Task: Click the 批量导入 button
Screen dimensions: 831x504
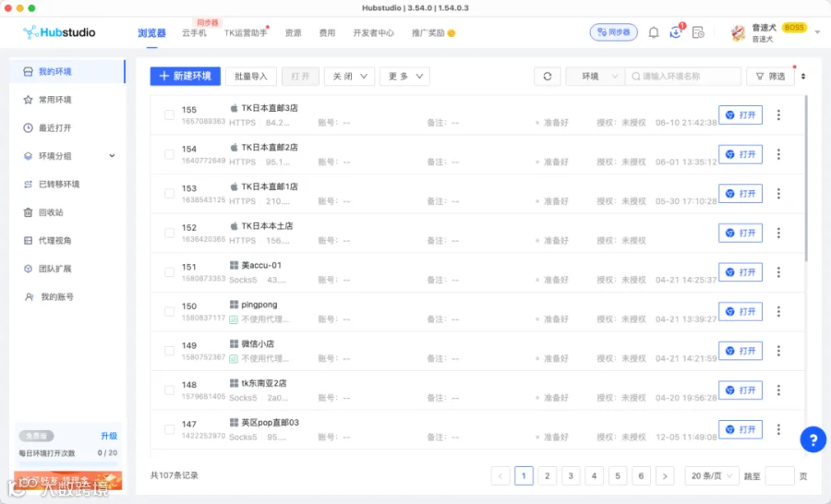Action: coord(250,77)
